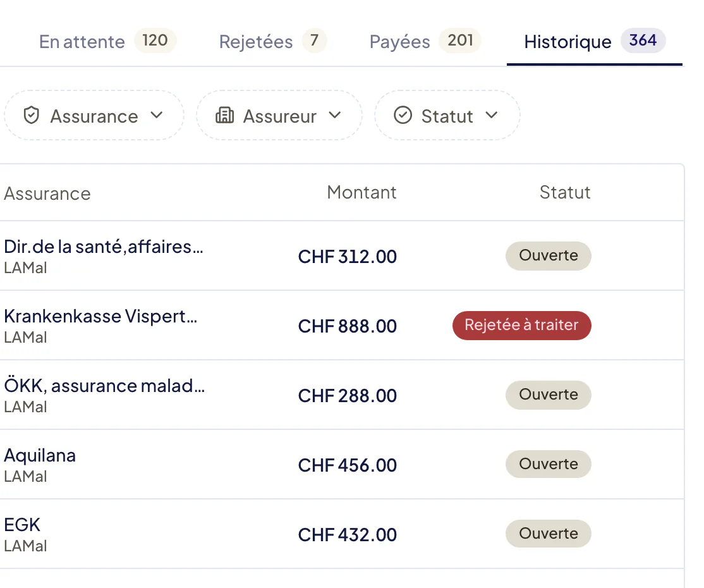
Task: Open the Aquilana insurance row
Action: (342, 465)
